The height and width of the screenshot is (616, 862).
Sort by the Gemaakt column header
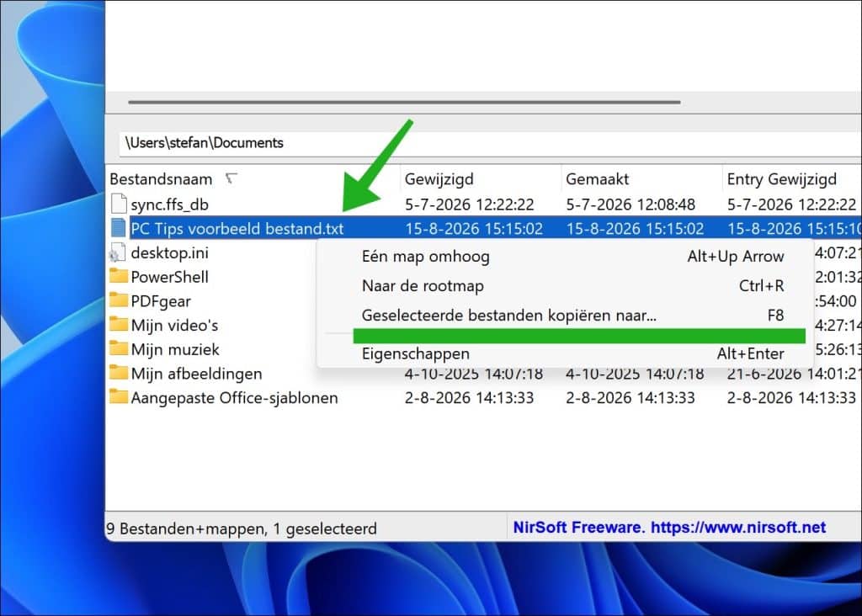(x=597, y=179)
